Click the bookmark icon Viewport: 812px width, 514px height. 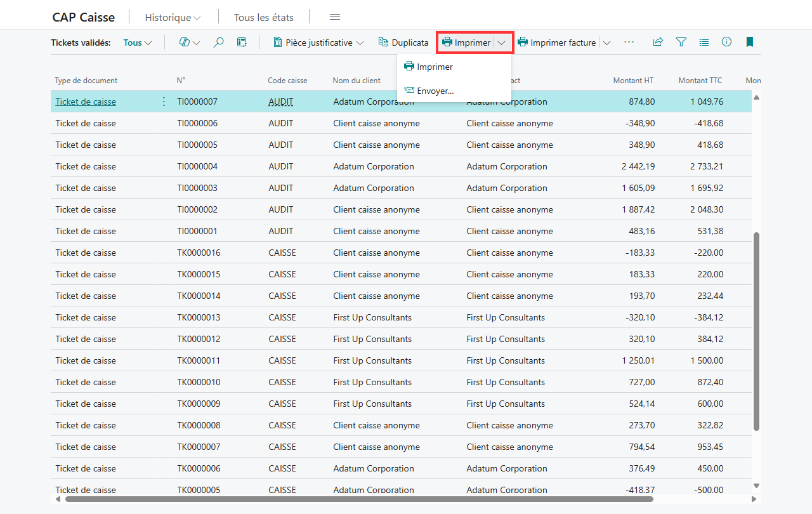click(750, 43)
